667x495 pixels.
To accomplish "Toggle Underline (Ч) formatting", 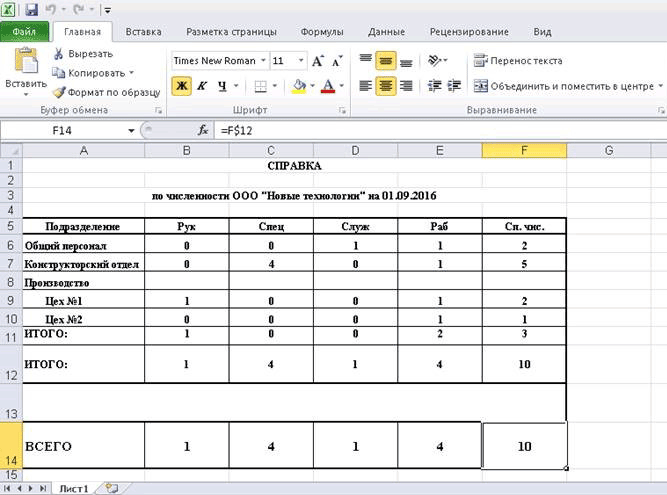I will tap(222, 86).
